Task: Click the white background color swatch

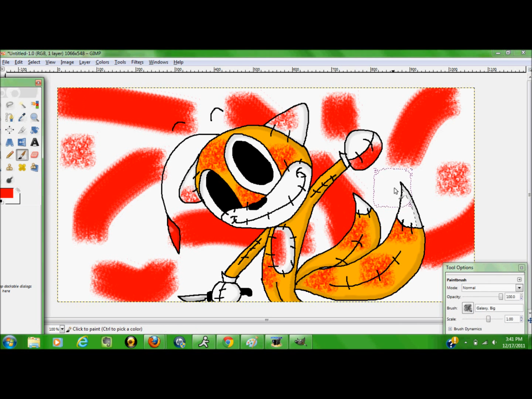Action: [16, 200]
